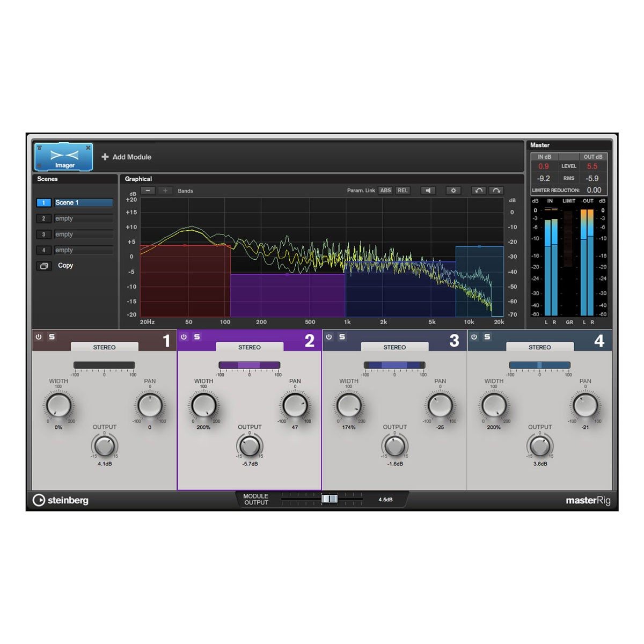Select scene slot 1 button
The image size is (644, 644).
coord(44,203)
